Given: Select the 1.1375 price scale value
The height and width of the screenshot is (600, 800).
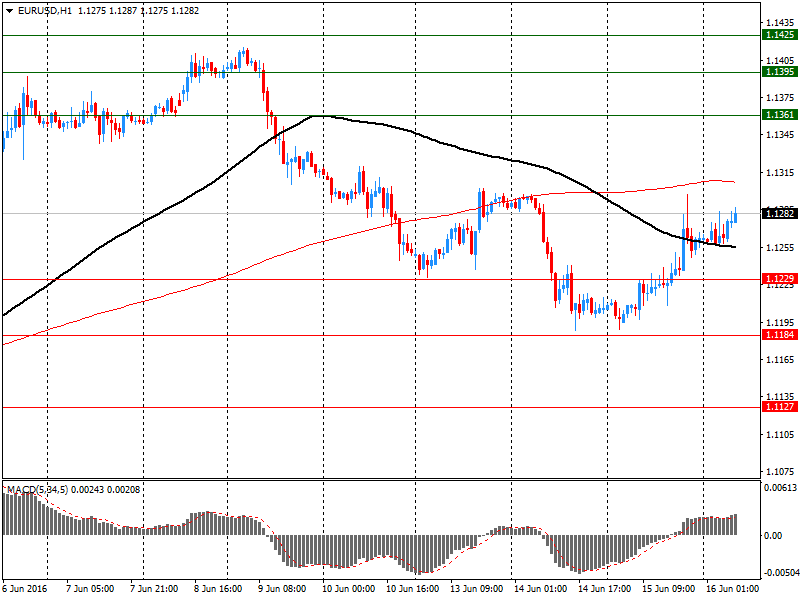Looking at the screenshot, I should tap(780, 97).
